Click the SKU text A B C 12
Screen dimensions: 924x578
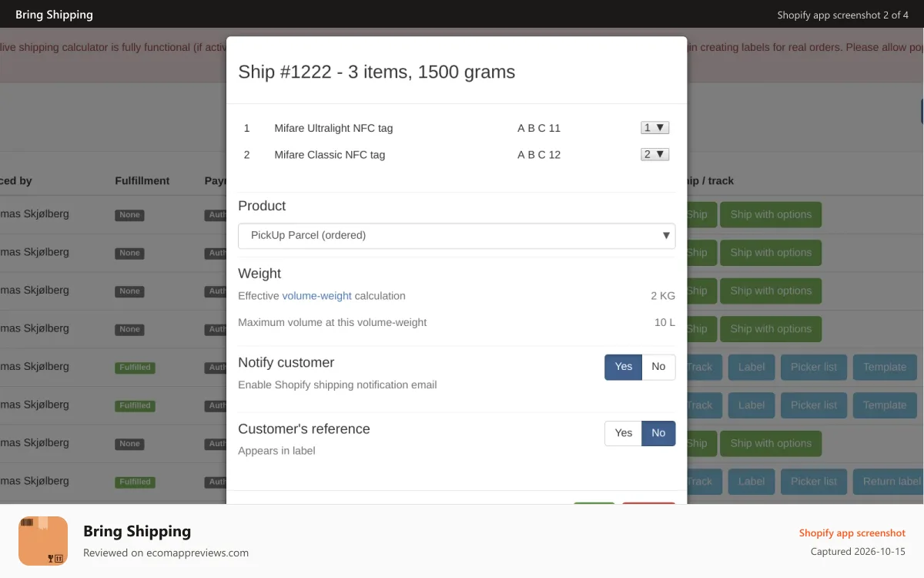pos(539,154)
